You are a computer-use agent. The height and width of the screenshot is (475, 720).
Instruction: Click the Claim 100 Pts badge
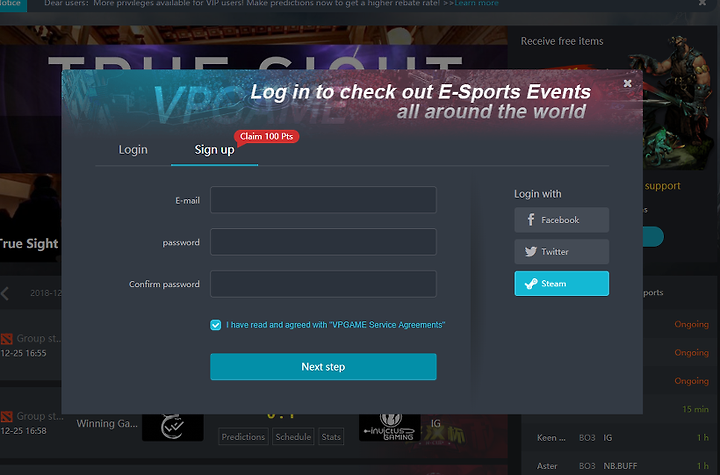[266, 136]
